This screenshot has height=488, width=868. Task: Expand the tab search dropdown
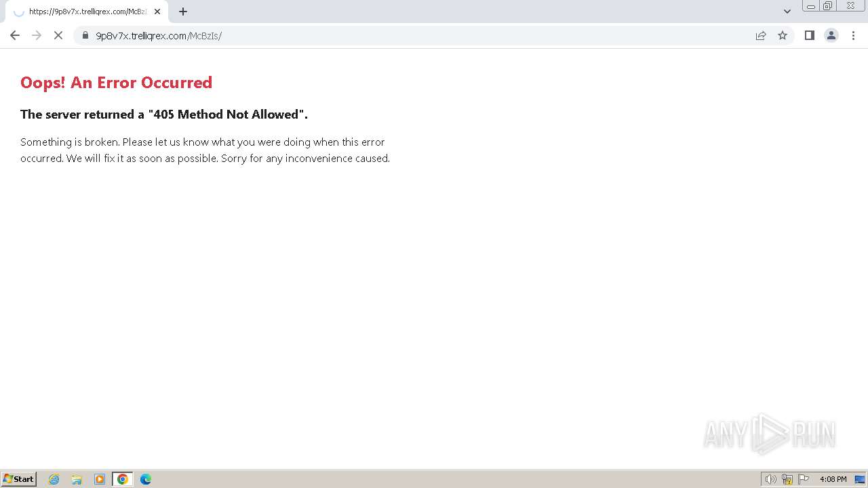[787, 12]
